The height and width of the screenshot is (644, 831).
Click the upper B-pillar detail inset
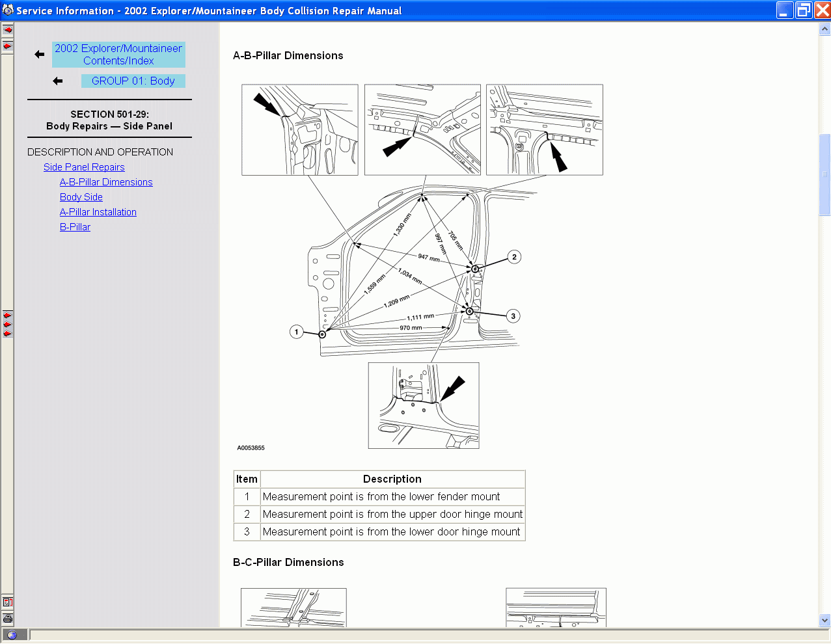(545, 130)
